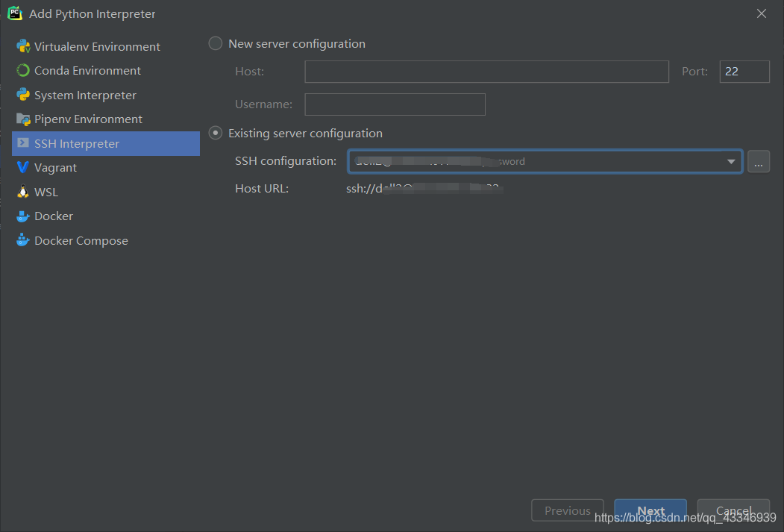Click the ellipsis browse SSH configurations button

click(759, 161)
